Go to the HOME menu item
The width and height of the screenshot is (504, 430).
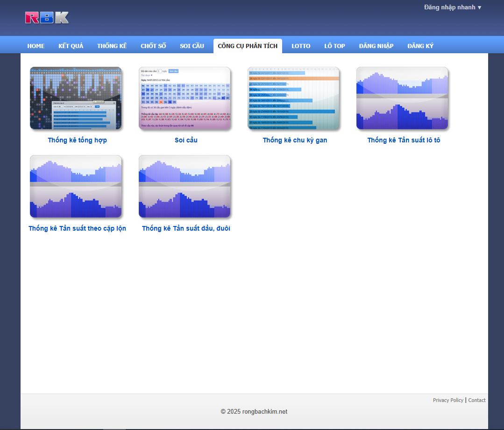point(36,46)
